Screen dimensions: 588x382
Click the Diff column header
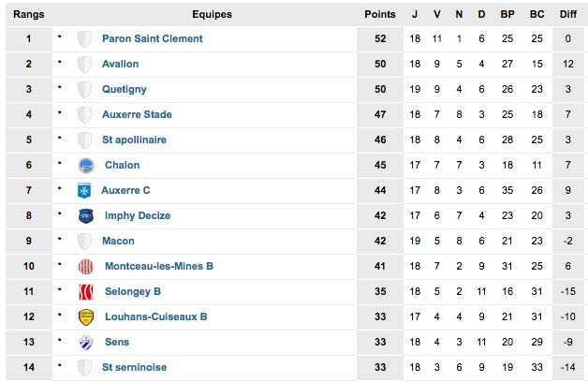[x=567, y=14]
